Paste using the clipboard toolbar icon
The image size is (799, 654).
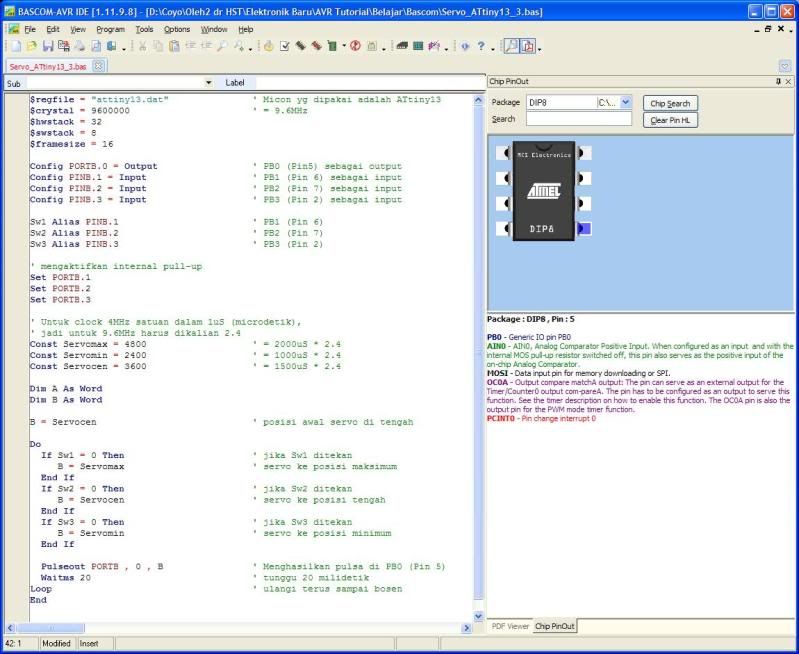174,46
